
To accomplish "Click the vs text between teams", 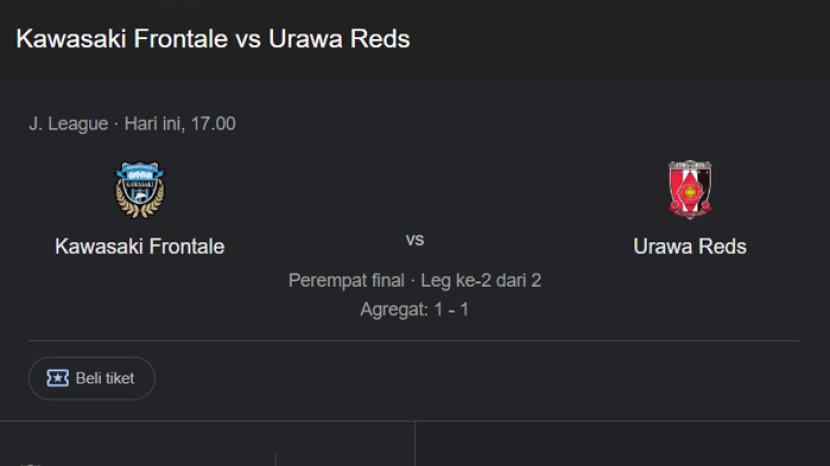I will click(x=415, y=240).
